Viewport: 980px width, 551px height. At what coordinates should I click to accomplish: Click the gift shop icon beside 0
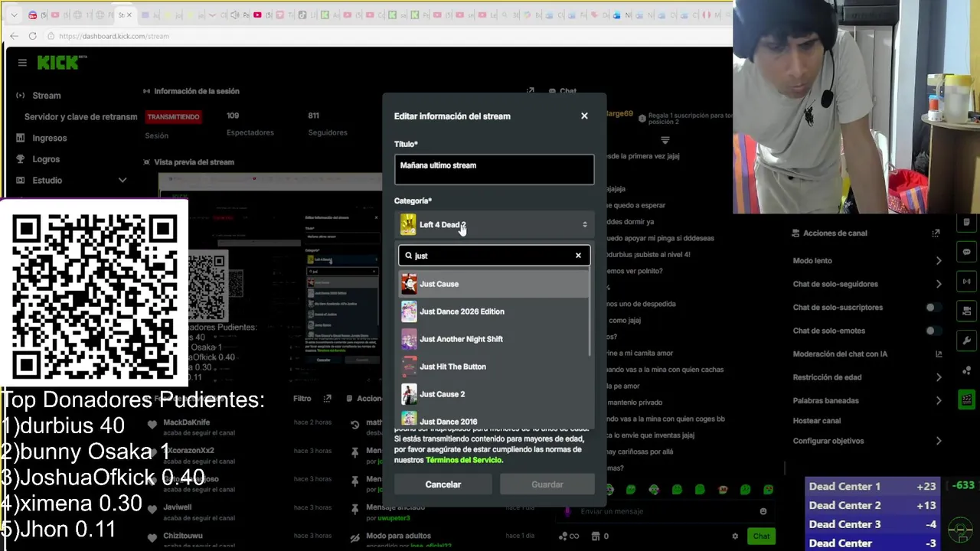point(597,536)
